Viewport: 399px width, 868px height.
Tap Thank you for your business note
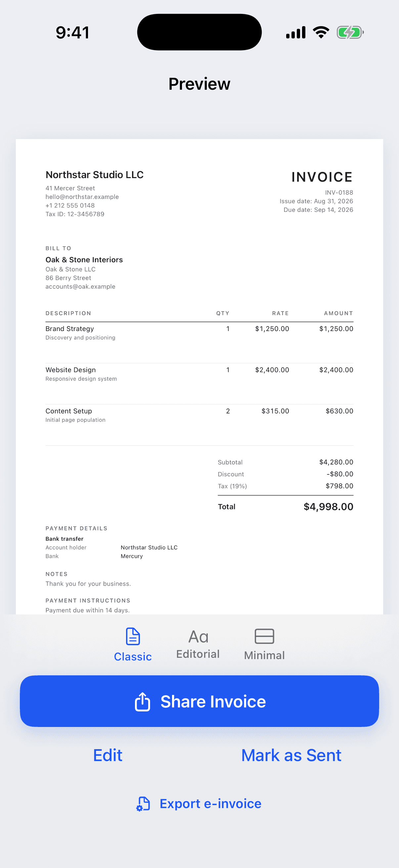point(88,584)
